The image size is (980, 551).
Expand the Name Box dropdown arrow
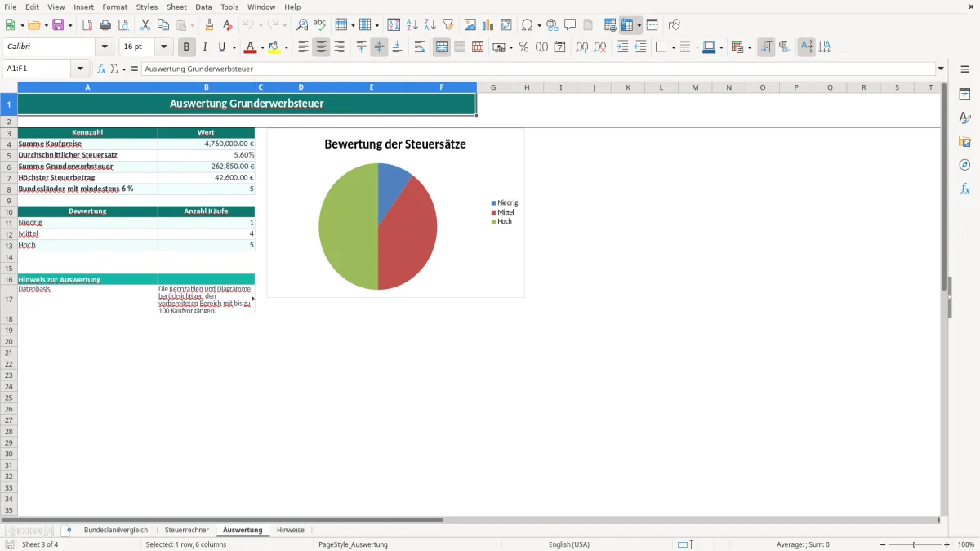click(81, 69)
